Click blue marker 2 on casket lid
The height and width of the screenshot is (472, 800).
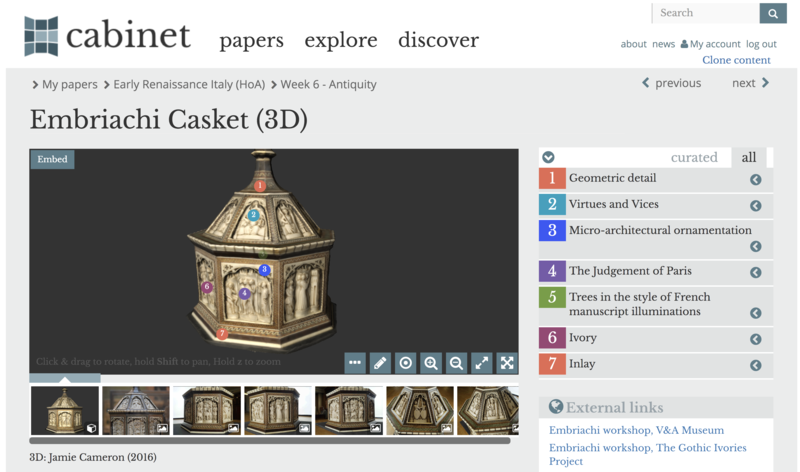click(253, 215)
